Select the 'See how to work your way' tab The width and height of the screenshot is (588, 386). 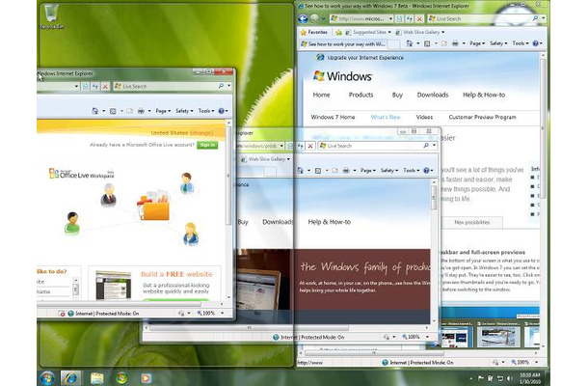click(343, 44)
